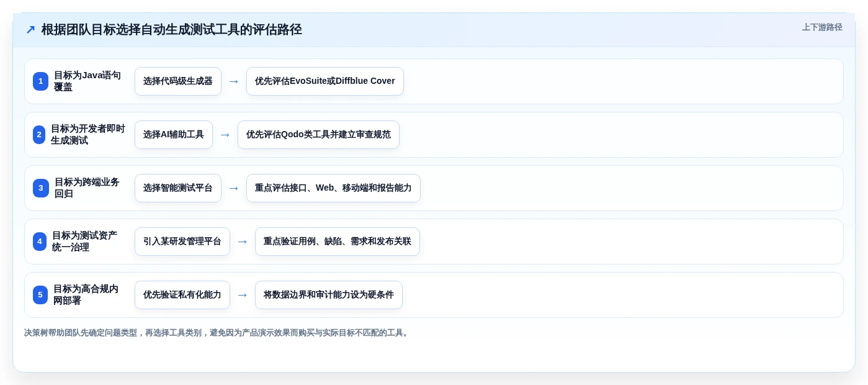Select step number 1 badge
The height and width of the screenshot is (385, 868).
[40, 81]
